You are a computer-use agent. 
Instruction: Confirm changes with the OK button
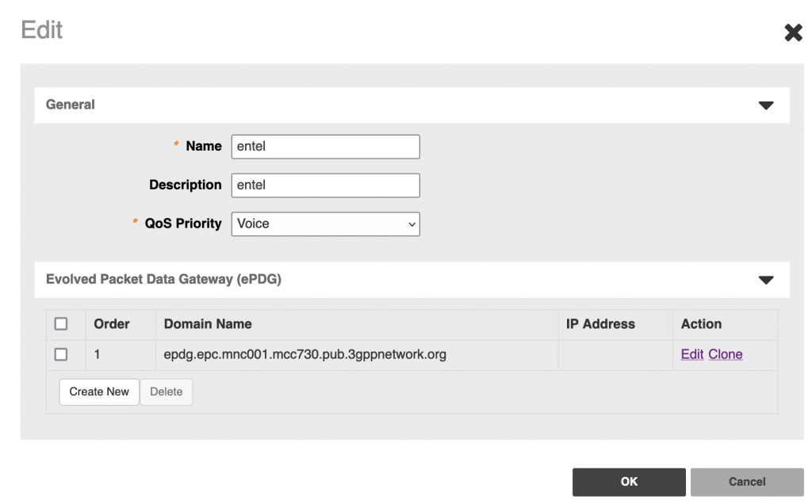(629, 482)
